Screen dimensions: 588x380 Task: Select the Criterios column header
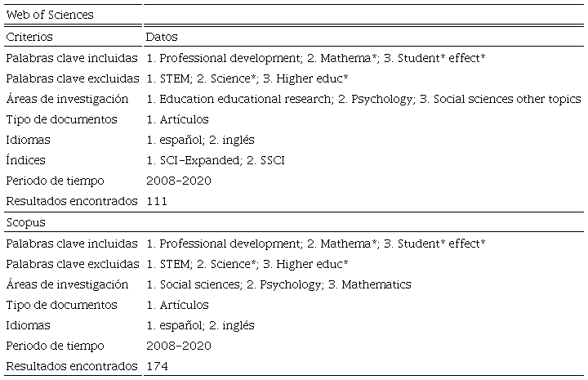(x=29, y=37)
